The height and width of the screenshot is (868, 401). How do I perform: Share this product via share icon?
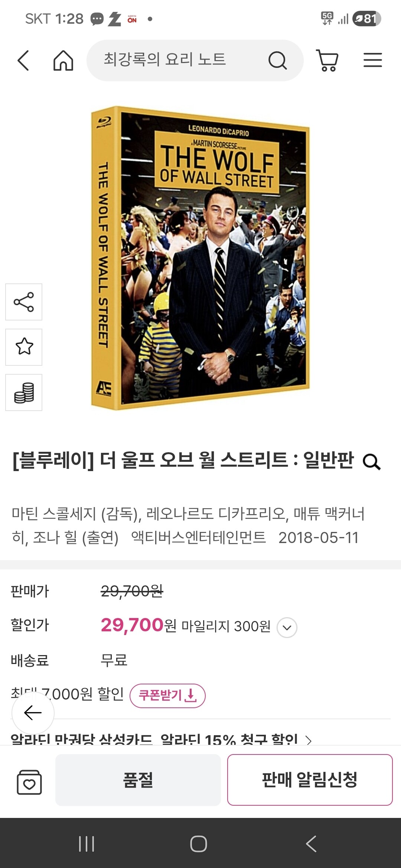(24, 302)
